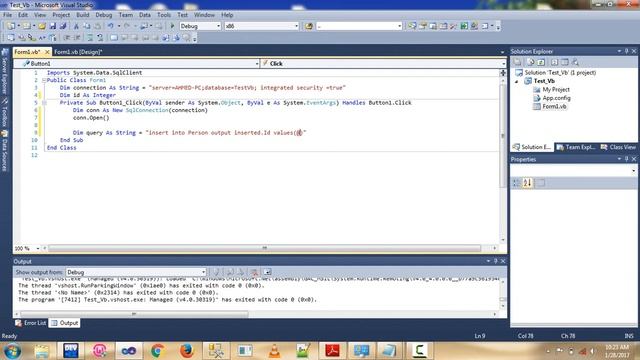The width and height of the screenshot is (640, 360).
Task: Open the Click method name dropdown
Action: pyautogui.click(x=383, y=64)
